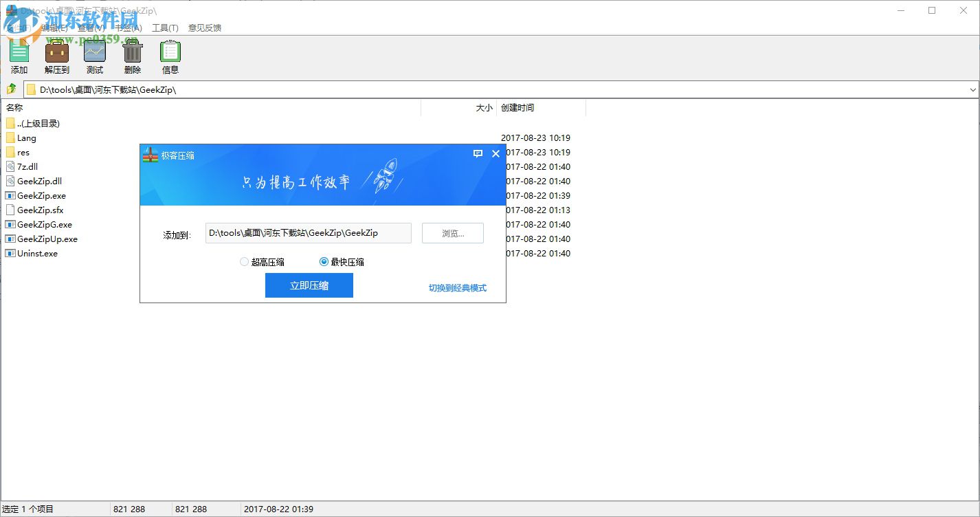
Task: Open the 工具(T) menu
Action: 165,27
